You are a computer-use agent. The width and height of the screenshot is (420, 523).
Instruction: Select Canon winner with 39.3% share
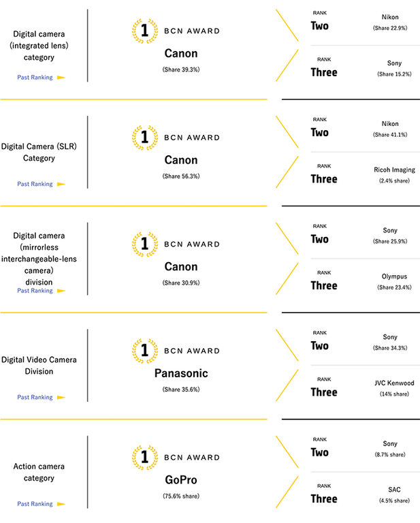(181, 54)
